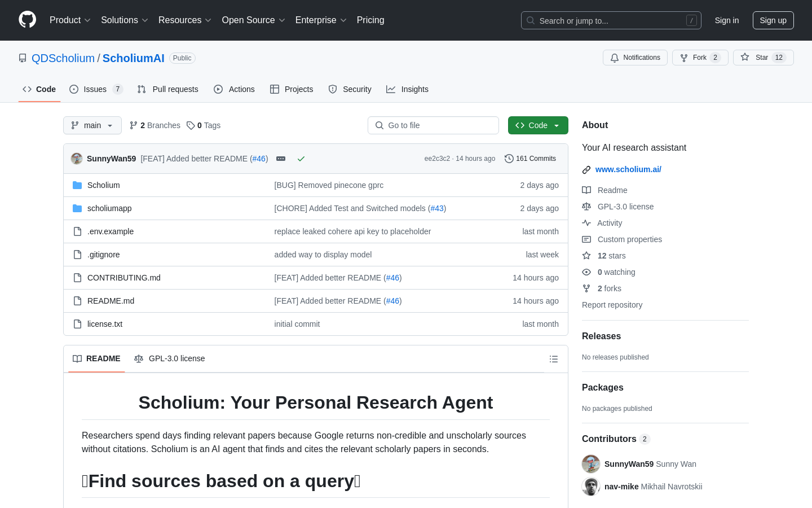Switch to the Insights tab
The image size is (812, 508).
click(x=407, y=89)
